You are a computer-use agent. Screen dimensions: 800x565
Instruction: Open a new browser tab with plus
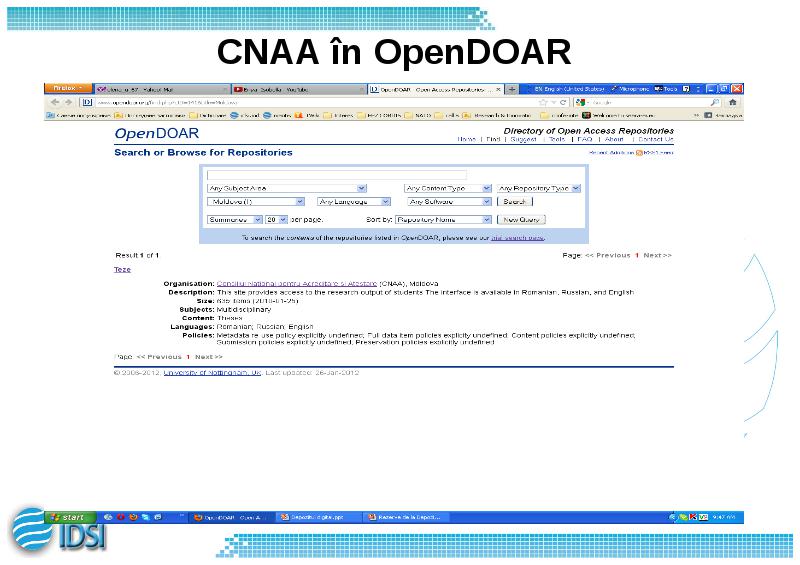click(x=512, y=89)
